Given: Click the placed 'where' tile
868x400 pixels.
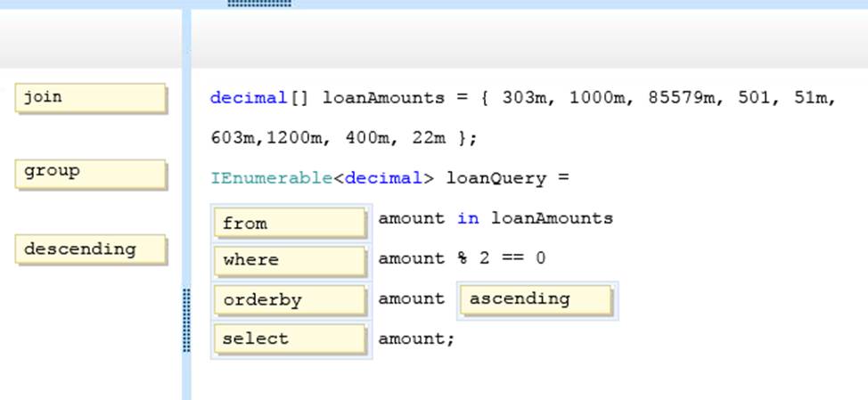Looking at the screenshot, I should pyautogui.click(x=290, y=261).
